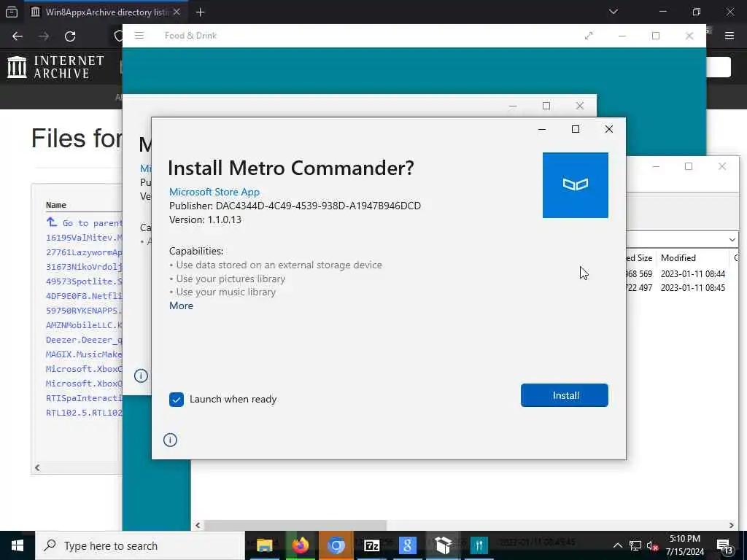Open the Google app taskbar icon

pyautogui.click(x=407, y=545)
